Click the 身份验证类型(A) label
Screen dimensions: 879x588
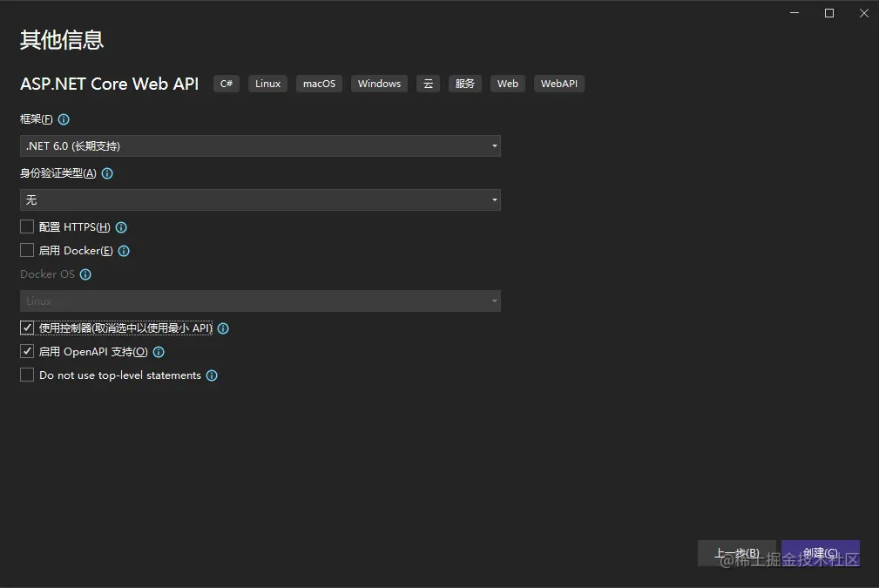[x=58, y=173]
